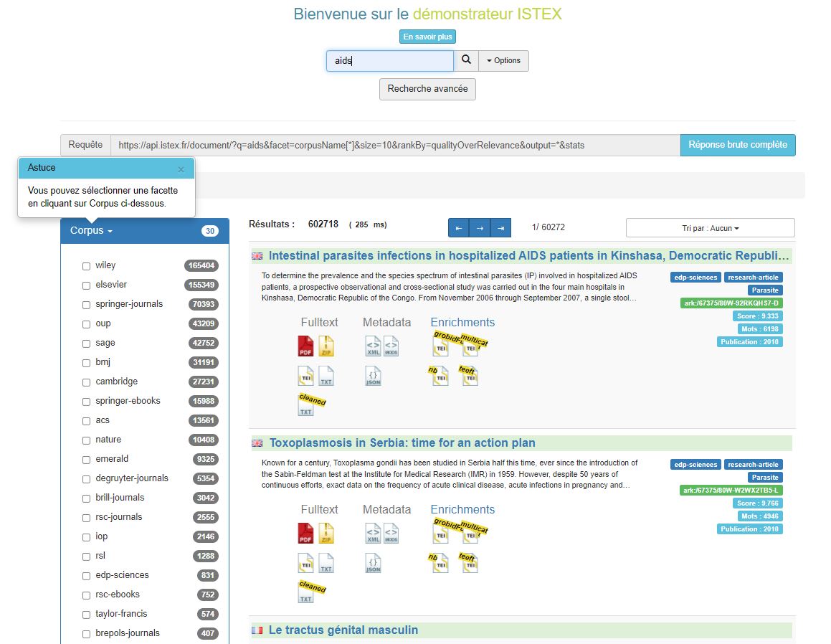This screenshot has width=831, height=644.
Task: Check the rsc-journals corpus checkbox
Action: point(86,518)
